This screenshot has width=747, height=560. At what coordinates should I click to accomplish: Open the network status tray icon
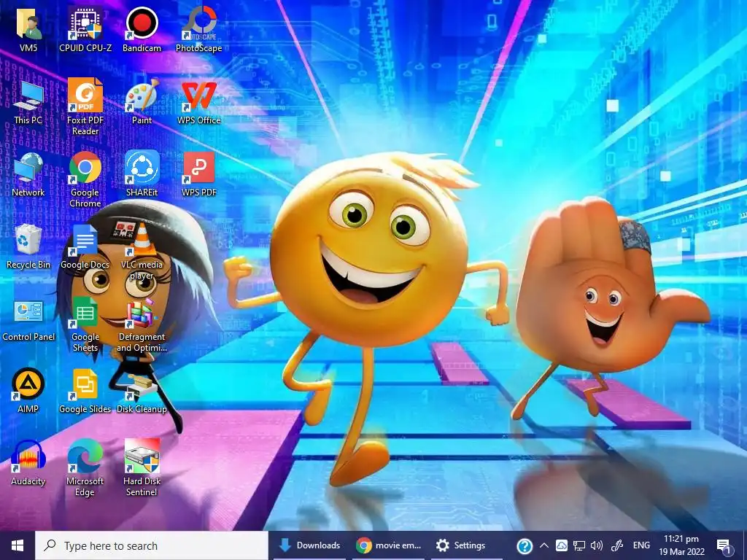(578, 545)
